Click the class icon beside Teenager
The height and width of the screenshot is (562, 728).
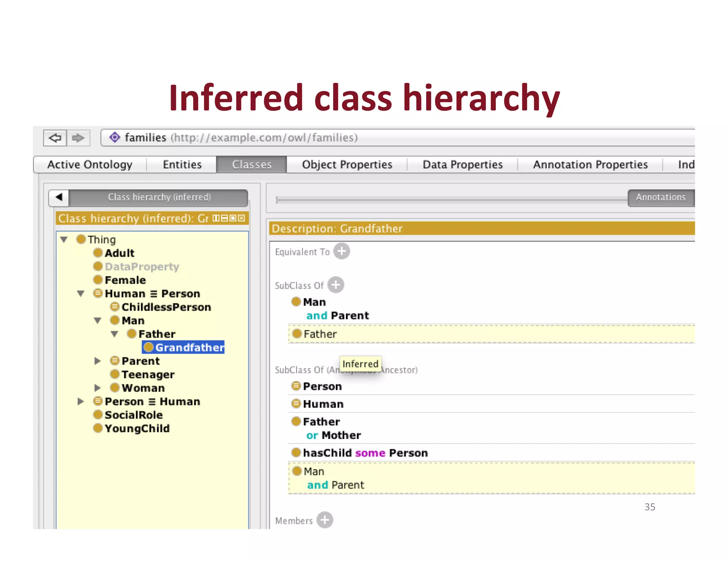point(114,374)
